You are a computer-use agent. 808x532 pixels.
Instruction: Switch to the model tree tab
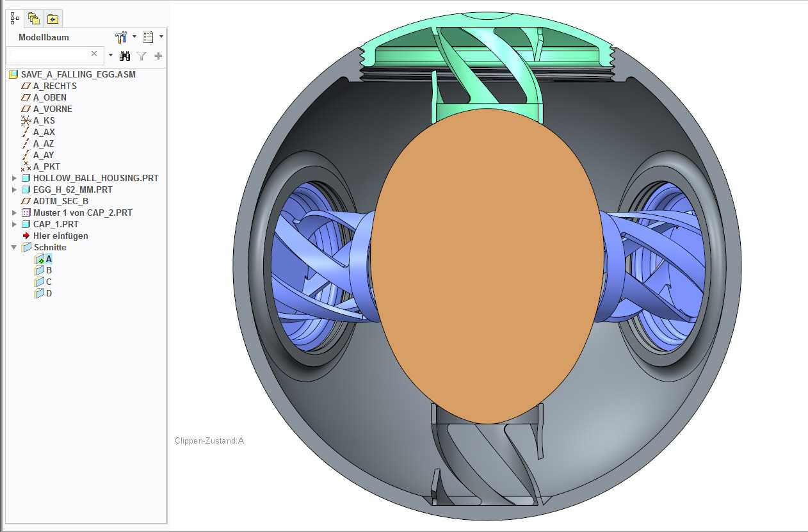point(15,18)
